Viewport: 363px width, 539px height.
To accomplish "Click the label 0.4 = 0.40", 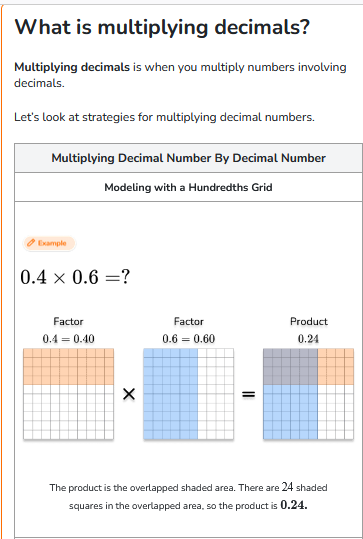I will click(68, 339).
